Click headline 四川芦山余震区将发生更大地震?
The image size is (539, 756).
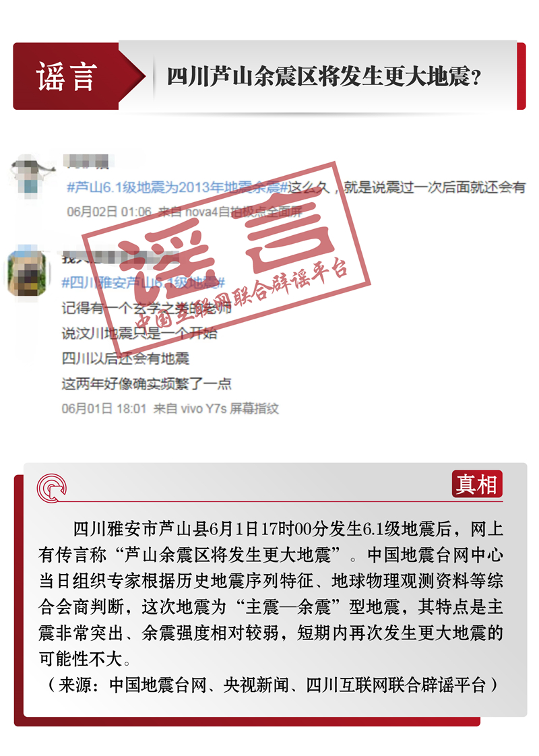pos(324,77)
